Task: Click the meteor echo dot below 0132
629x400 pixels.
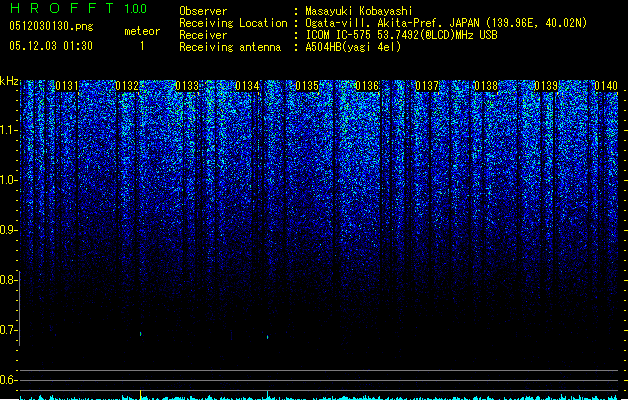Action: point(140,333)
